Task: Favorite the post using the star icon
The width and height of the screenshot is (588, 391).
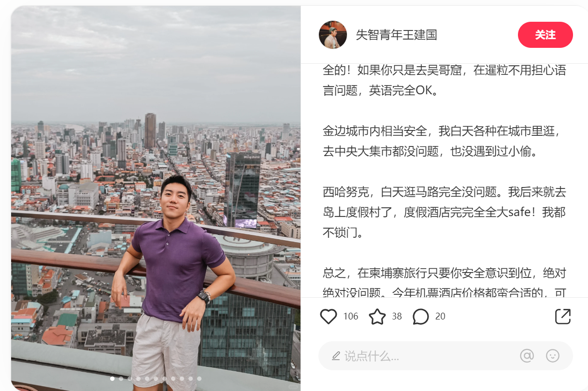Action: point(377,317)
